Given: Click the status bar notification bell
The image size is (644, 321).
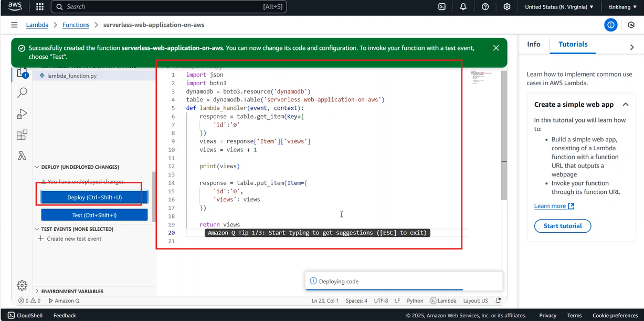Looking at the screenshot, I should pyautogui.click(x=498, y=301).
